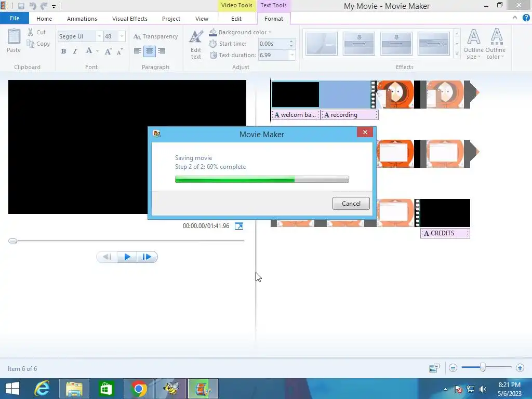
Task: Switch to the Animations tab
Action: tap(82, 19)
